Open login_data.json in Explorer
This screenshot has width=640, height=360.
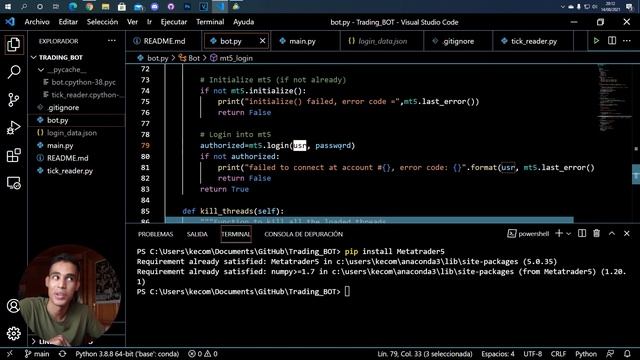click(x=76, y=133)
